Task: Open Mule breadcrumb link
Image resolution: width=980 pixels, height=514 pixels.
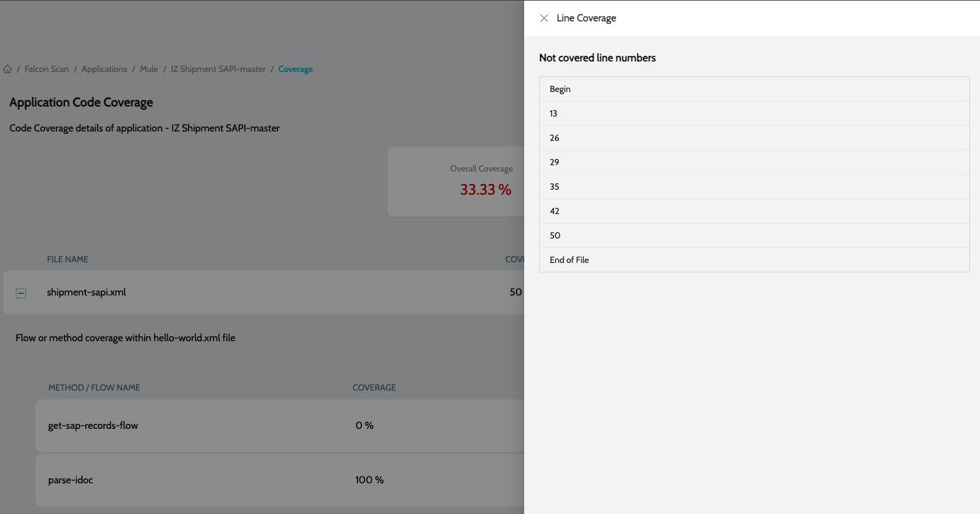Action: click(149, 69)
